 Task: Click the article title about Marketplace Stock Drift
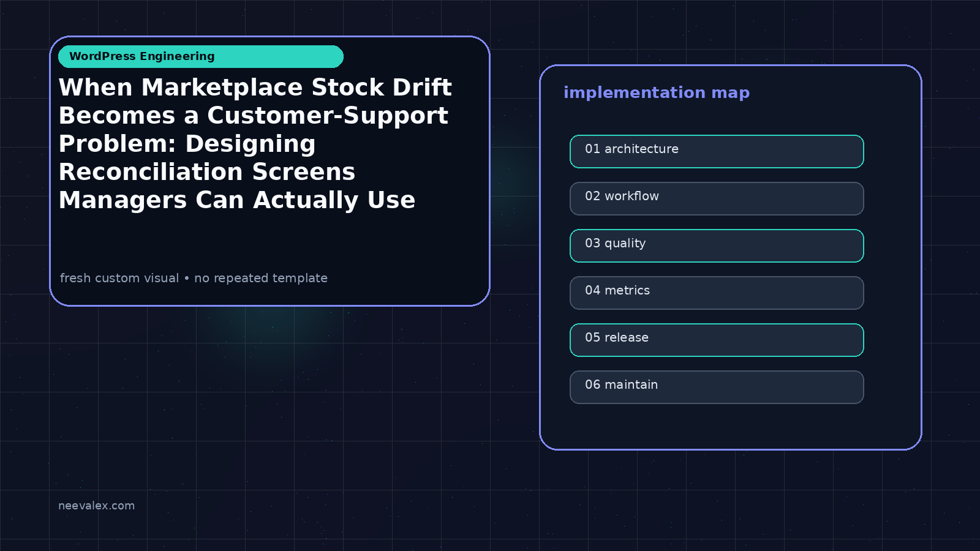[255, 144]
